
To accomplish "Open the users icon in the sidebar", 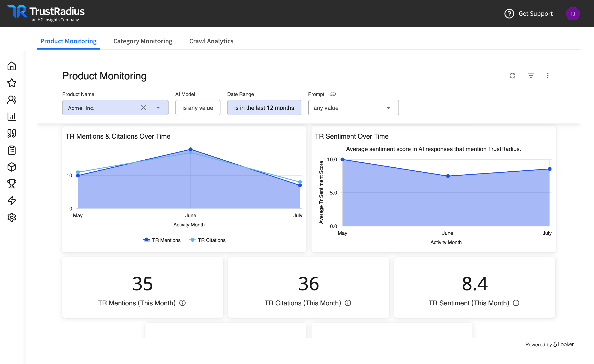I will [12, 100].
